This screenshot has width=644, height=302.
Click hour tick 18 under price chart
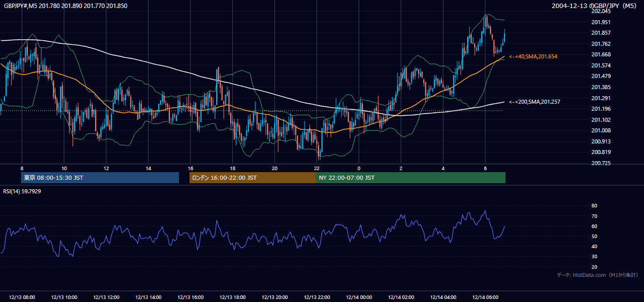coord(233,168)
